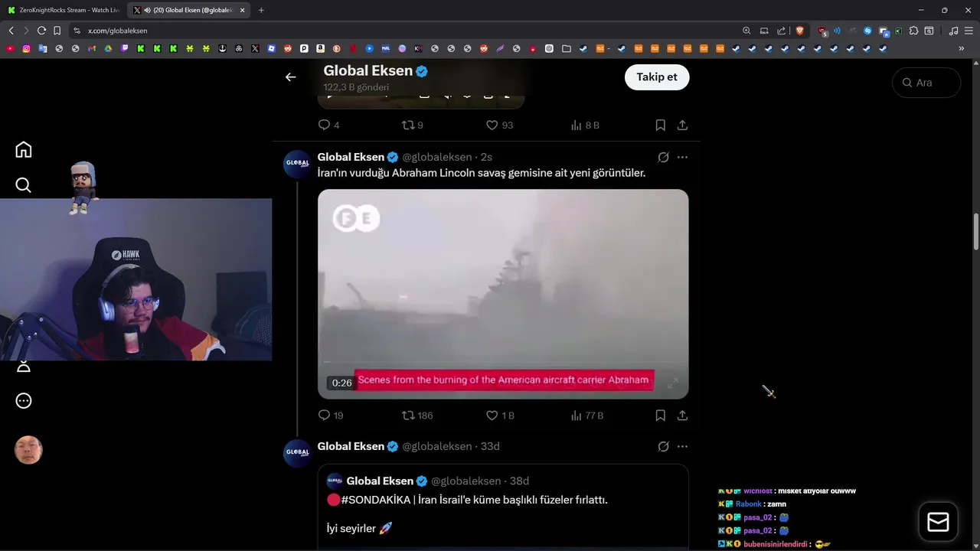
Task: Click the Brave Shields lion icon
Action: pyautogui.click(x=800, y=31)
